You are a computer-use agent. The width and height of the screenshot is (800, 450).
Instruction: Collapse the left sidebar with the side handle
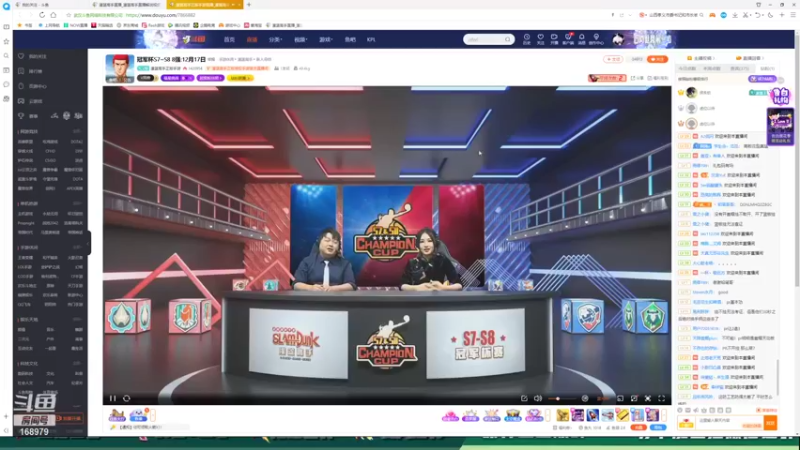coord(88,243)
